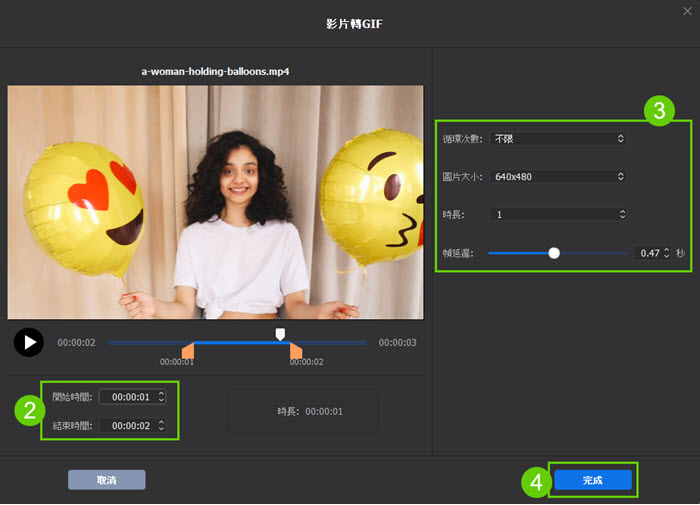Click the white playhead marker
The image size is (700, 505).
pos(280,334)
